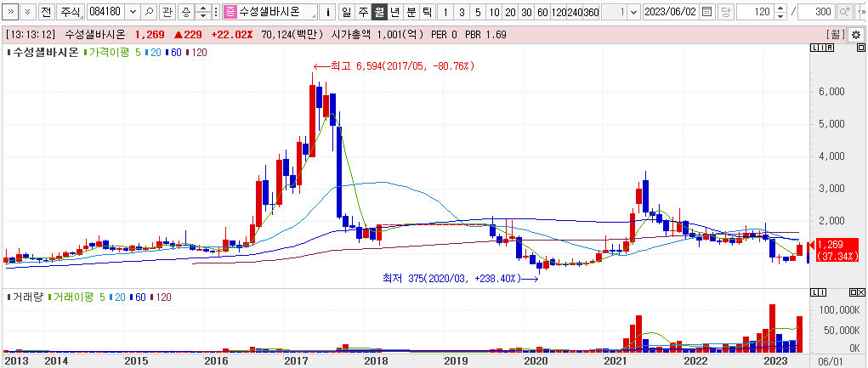Click the 거래이평 5 volume legend
Screen dimensions: 868x368
click(x=77, y=297)
